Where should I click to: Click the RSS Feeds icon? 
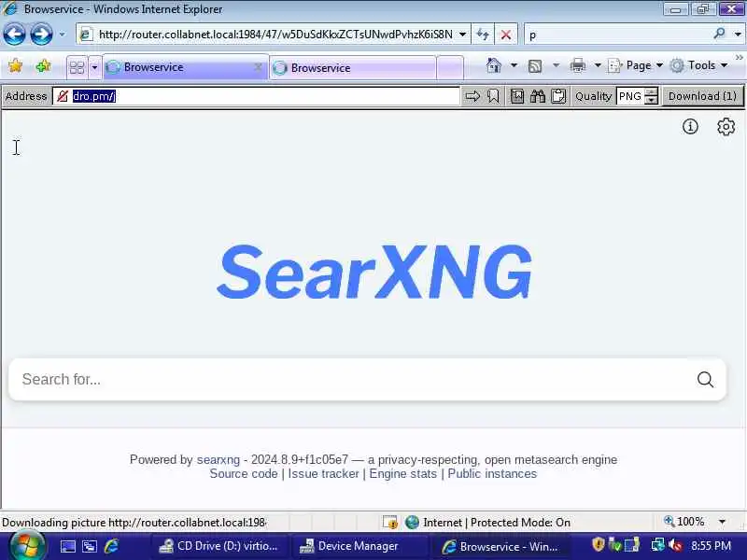(x=535, y=65)
